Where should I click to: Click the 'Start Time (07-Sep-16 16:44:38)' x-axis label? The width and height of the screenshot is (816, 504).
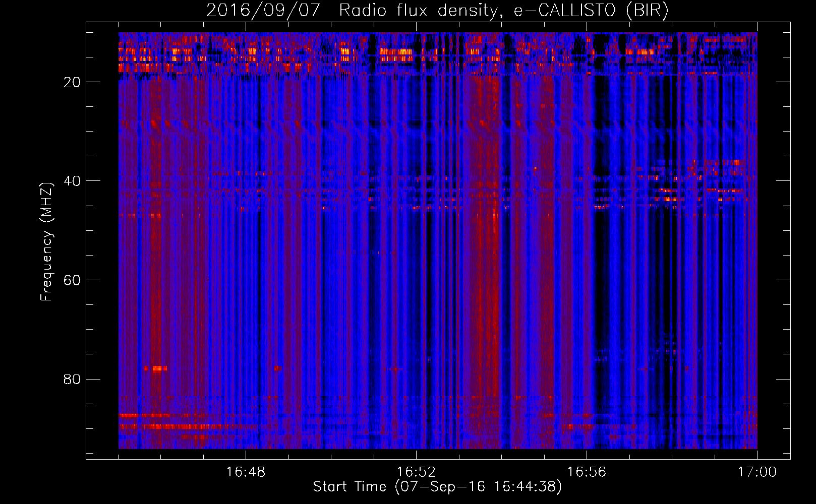tap(437, 486)
